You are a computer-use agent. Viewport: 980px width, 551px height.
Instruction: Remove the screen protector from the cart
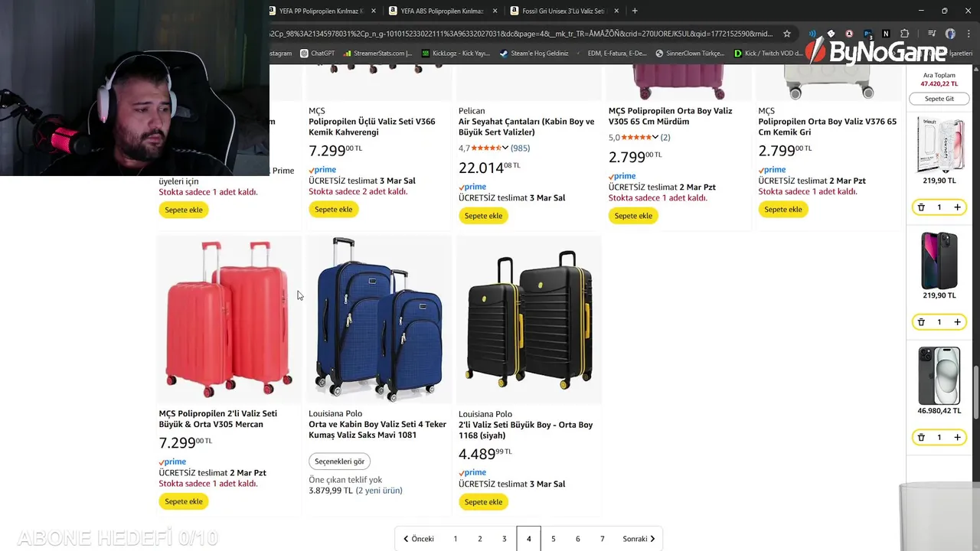[921, 207]
